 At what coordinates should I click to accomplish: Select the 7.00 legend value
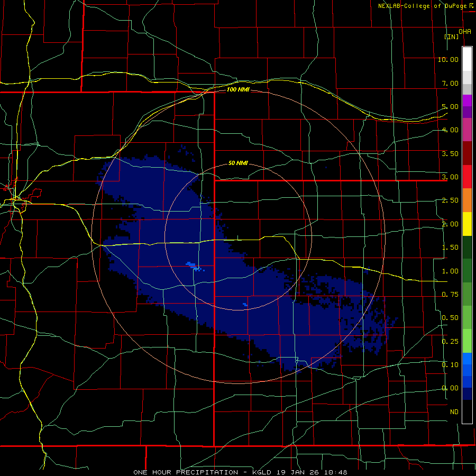pyautogui.click(x=450, y=83)
